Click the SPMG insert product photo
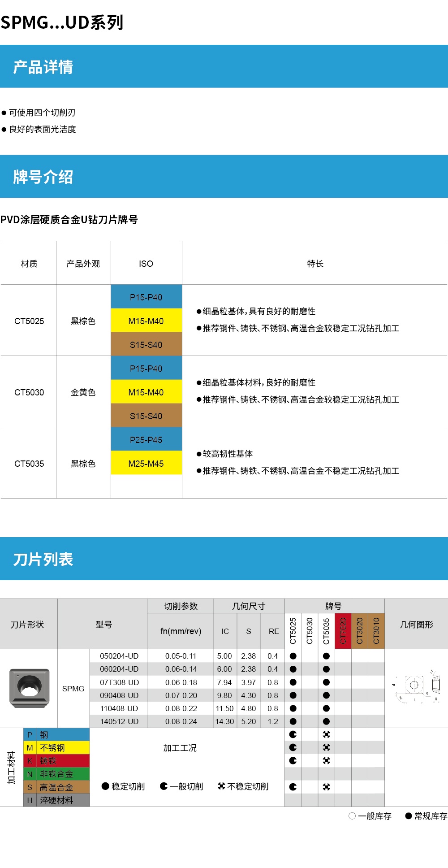The width and height of the screenshot is (448, 868). pos(29,688)
